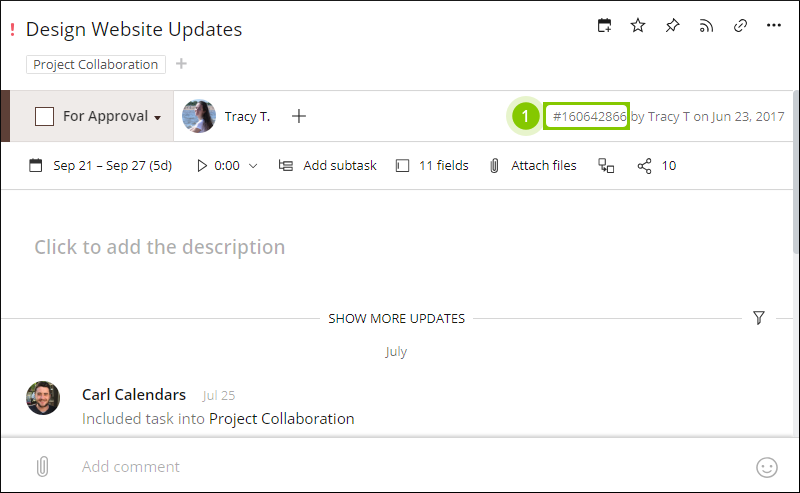The height and width of the screenshot is (493, 800).
Task: Click the vertical scrollbar on the right
Action: (x=796, y=172)
